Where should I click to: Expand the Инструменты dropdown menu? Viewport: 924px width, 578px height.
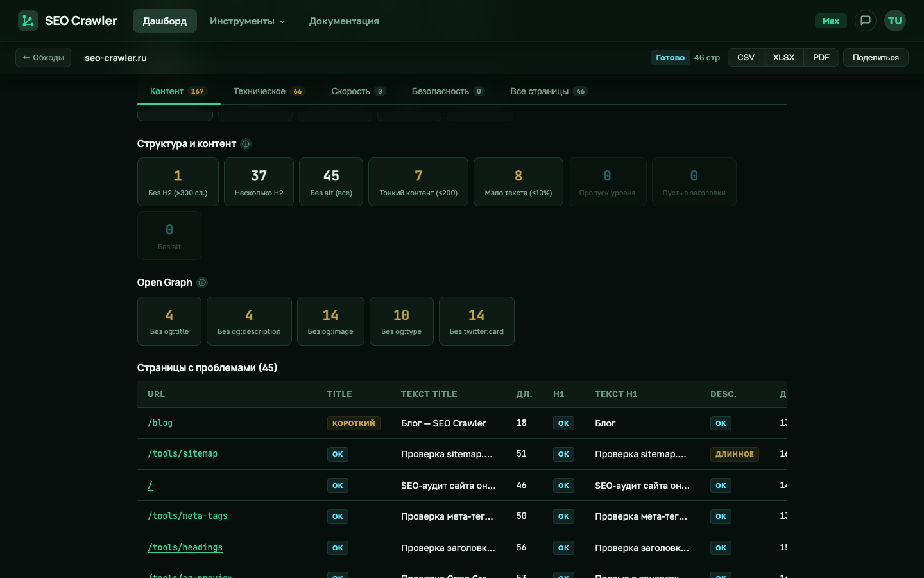248,21
